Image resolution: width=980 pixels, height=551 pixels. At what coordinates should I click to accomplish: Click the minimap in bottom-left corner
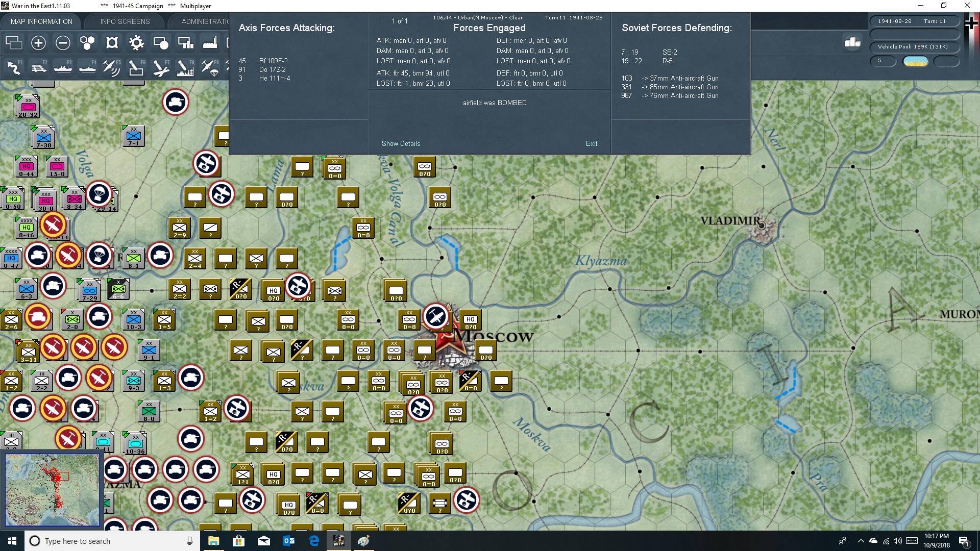53,490
